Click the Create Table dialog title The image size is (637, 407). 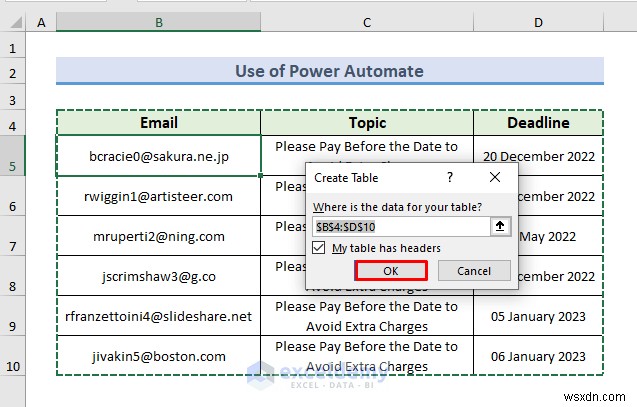pos(346,178)
